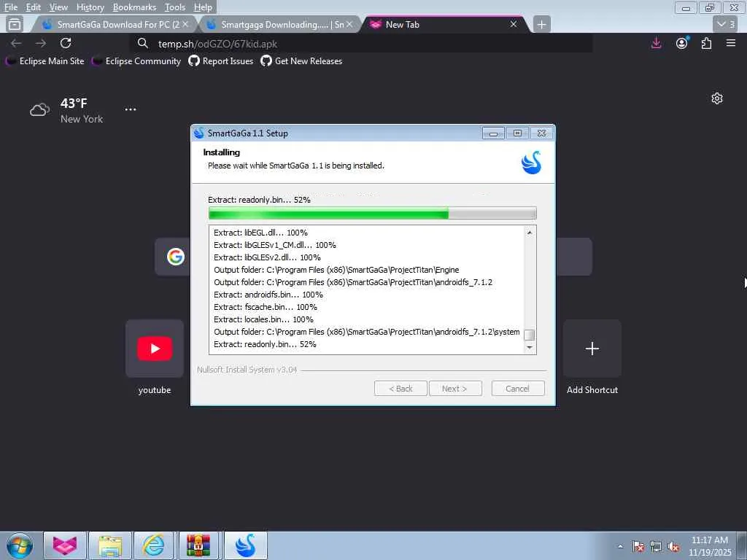Go forward to next page

tap(41, 43)
